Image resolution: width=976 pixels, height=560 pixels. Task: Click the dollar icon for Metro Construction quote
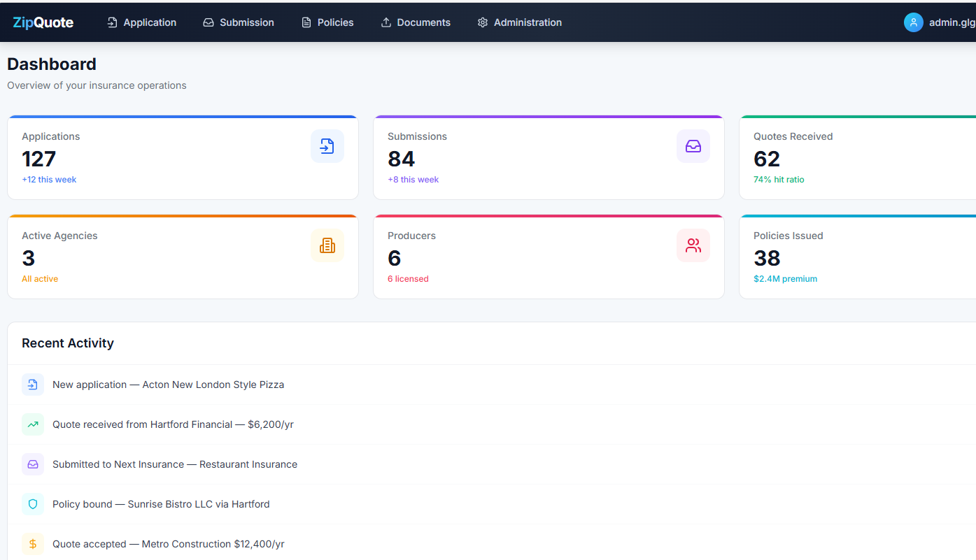point(33,544)
